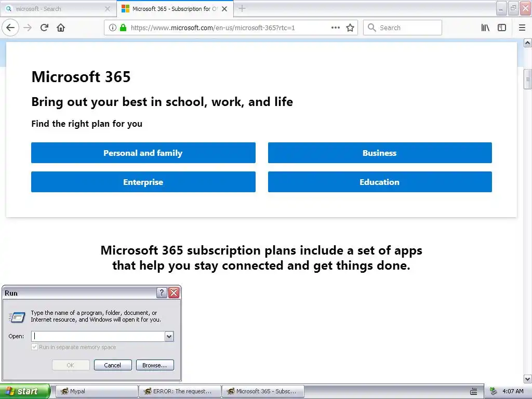Click the Microsoft 365 heading
The image size is (532, 399).
[x=81, y=77]
